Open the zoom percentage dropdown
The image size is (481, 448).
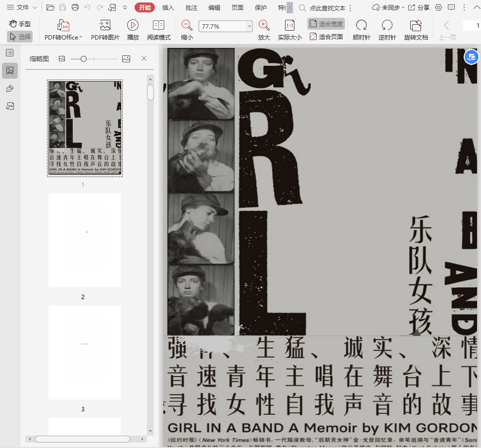tap(249, 27)
